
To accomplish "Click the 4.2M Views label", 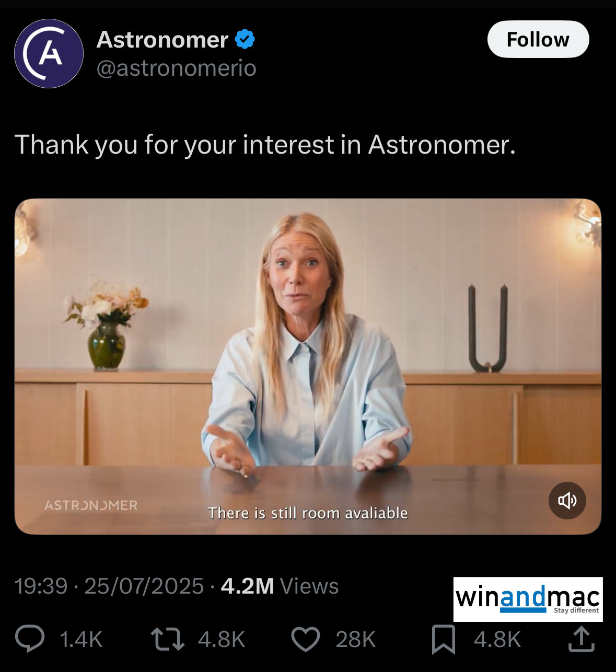I will click(280, 586).
